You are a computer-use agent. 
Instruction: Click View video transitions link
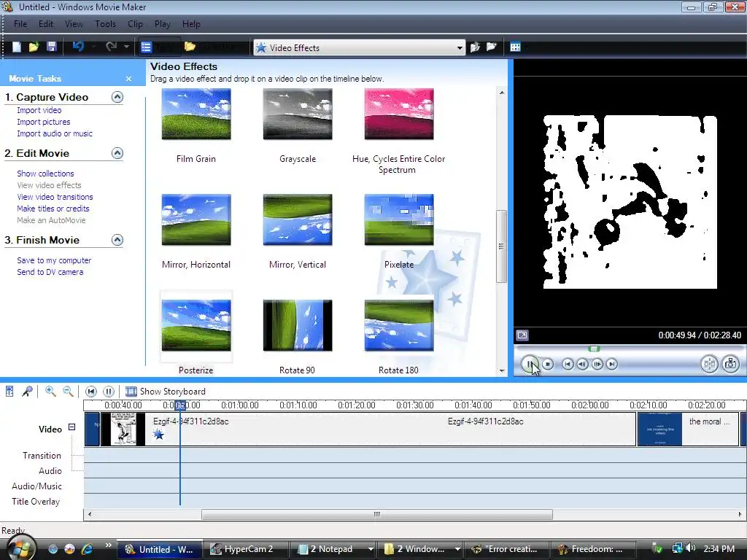pos(55,197)
